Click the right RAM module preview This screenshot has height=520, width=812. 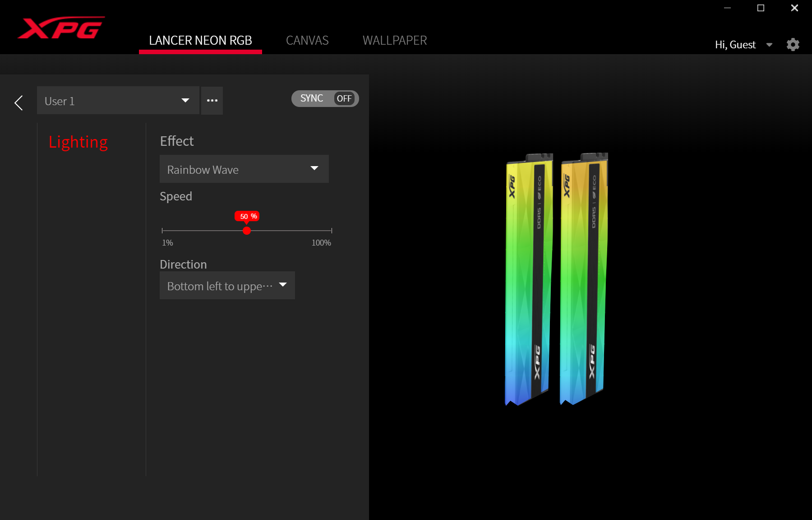tap(583, 280)
